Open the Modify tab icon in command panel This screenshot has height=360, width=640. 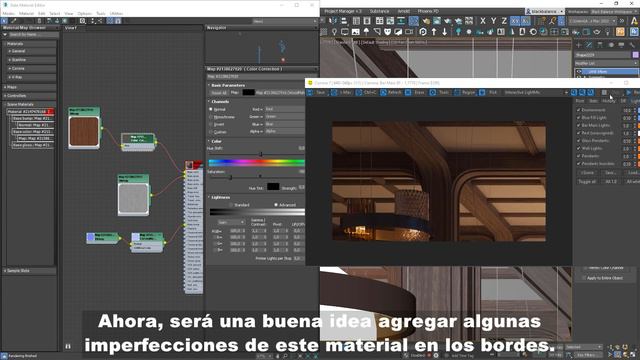click(589, 45)
